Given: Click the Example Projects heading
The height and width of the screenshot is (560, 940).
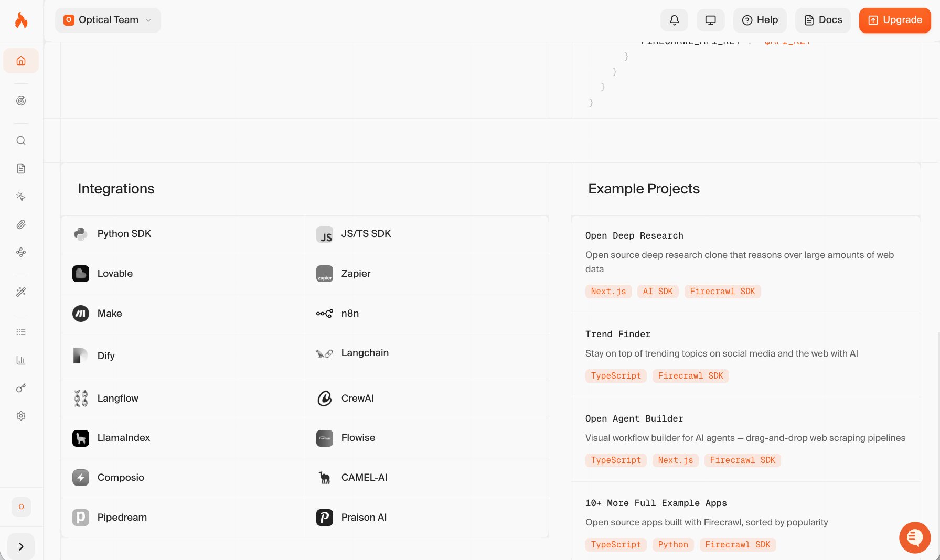Looking at the screenshot, I should tap(644, 189).
